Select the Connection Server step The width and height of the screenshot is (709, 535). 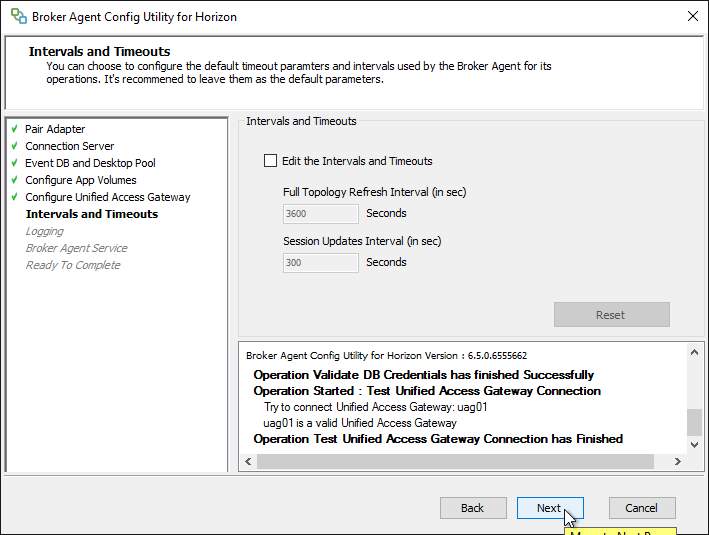[70, 146]
